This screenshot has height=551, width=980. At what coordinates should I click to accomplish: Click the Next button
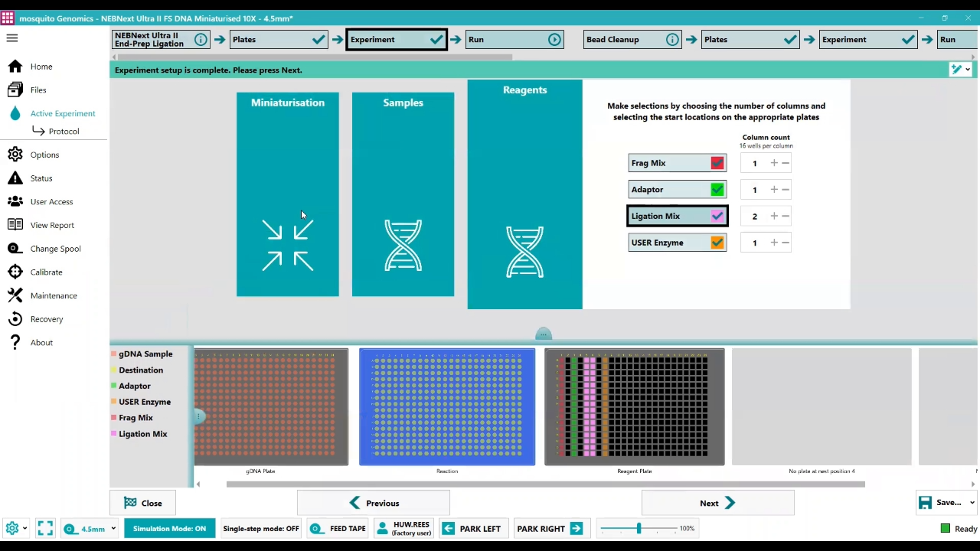click(717, 503)
